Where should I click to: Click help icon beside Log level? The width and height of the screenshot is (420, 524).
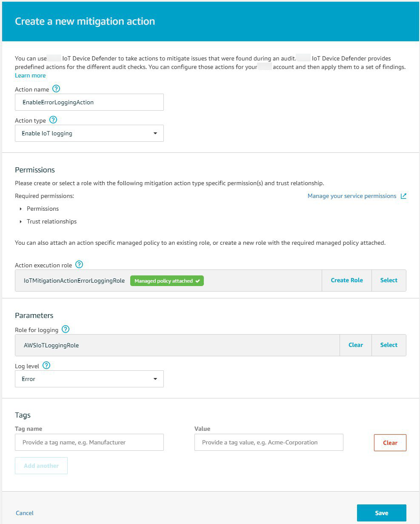point(47,365)
